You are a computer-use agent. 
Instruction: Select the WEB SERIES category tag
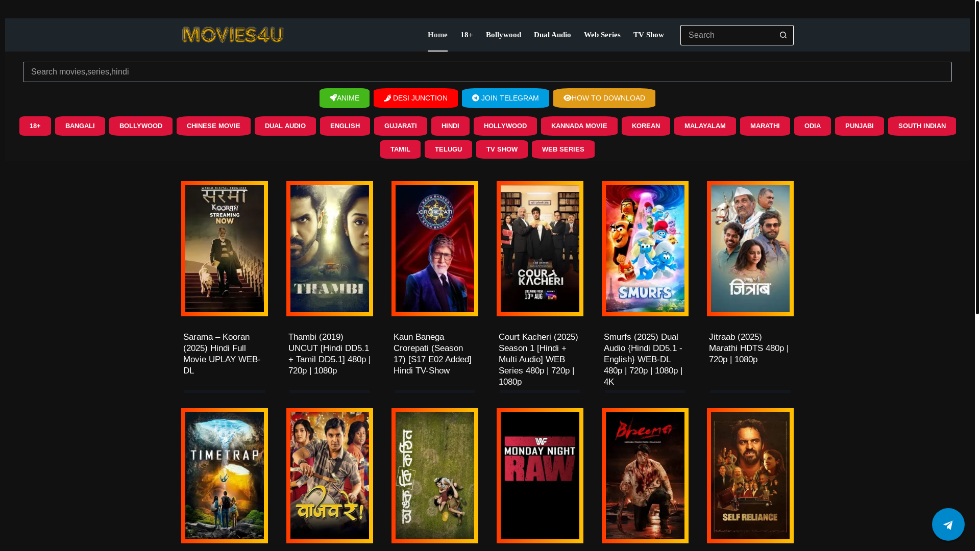[563, 149]
